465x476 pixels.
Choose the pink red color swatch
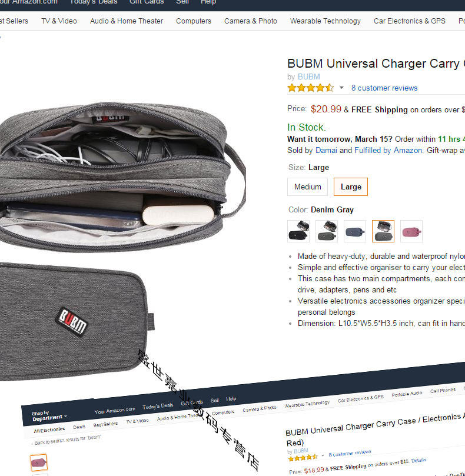pos(411,231)
